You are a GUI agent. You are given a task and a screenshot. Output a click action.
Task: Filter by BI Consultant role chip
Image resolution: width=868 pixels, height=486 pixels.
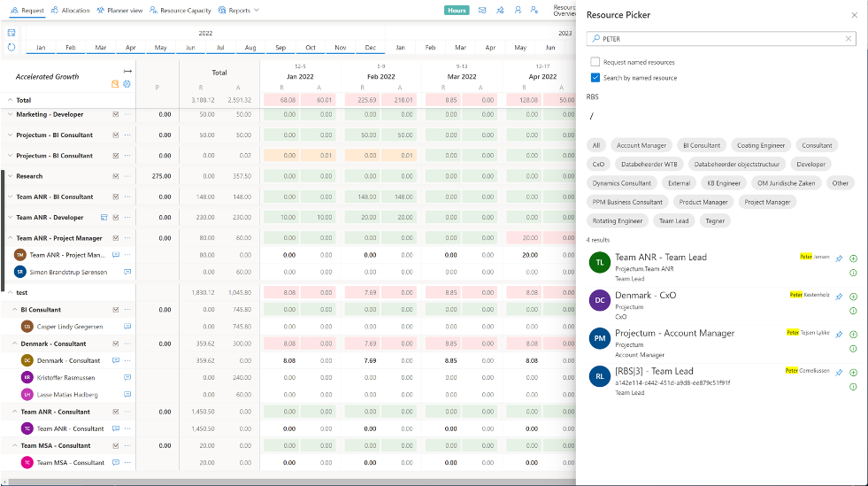pos(702,145)
